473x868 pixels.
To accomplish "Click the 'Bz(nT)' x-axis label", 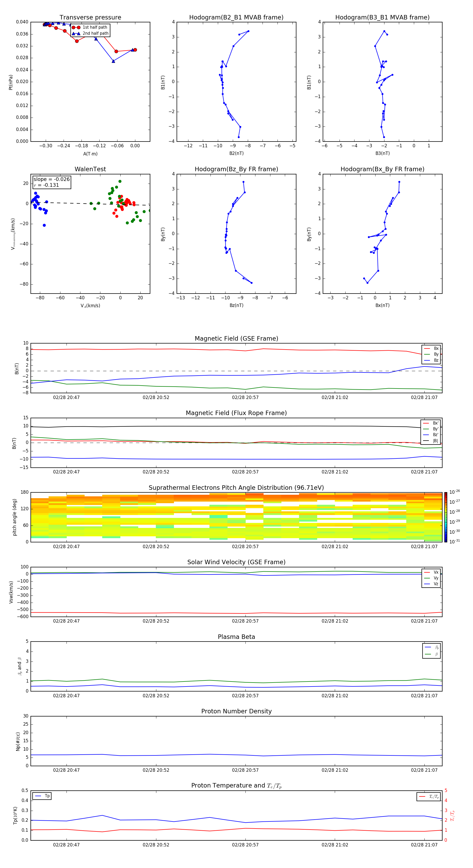I will coord(236,305).
